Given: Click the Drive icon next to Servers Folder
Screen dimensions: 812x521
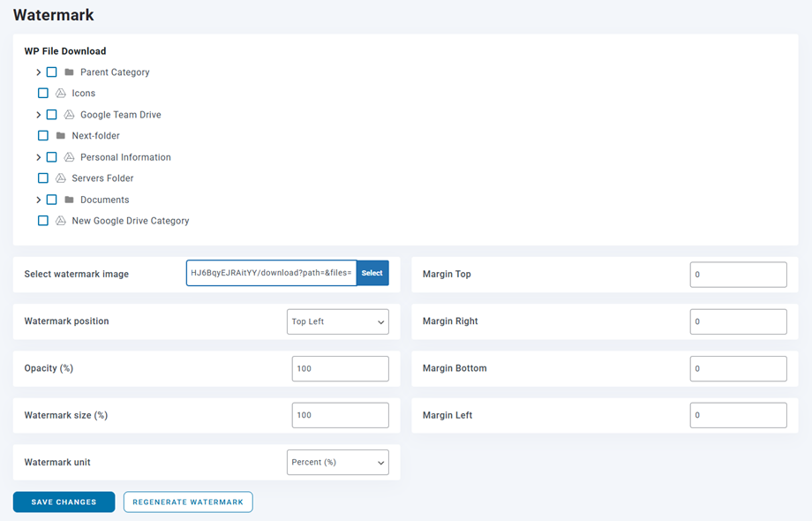Looking at the screenshot, I should tap(61, 178).
